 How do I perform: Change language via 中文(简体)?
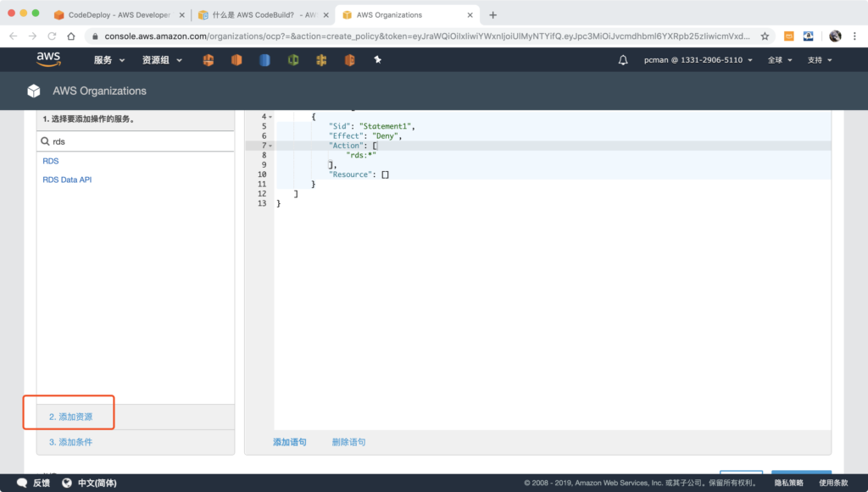click(x=97, y=483)
